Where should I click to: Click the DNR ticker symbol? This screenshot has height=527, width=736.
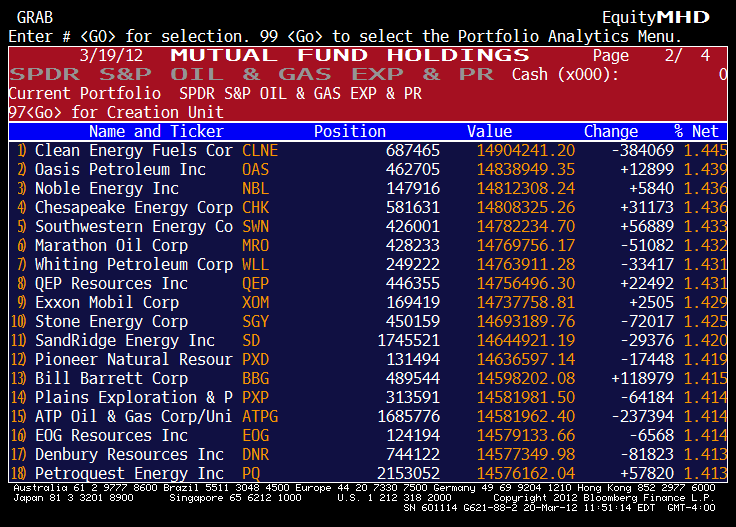[255, 454]
